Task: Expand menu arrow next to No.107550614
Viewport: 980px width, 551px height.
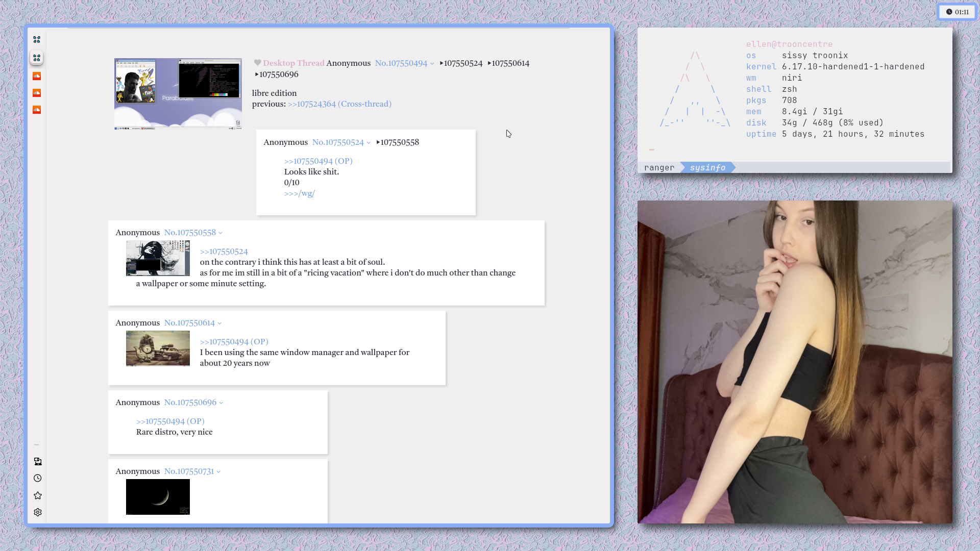Action: (x=219, y=323)
